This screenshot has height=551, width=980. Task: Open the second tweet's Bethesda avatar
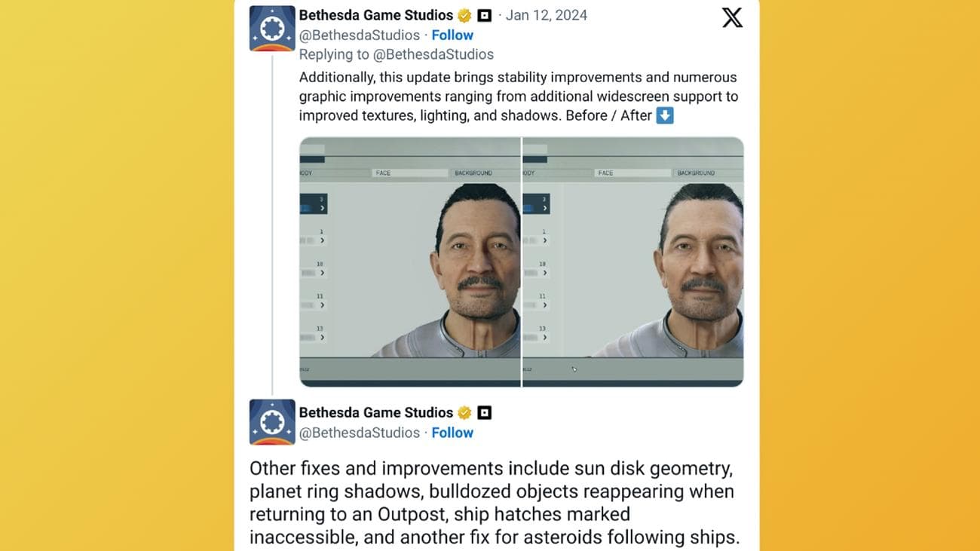(272, 422)
